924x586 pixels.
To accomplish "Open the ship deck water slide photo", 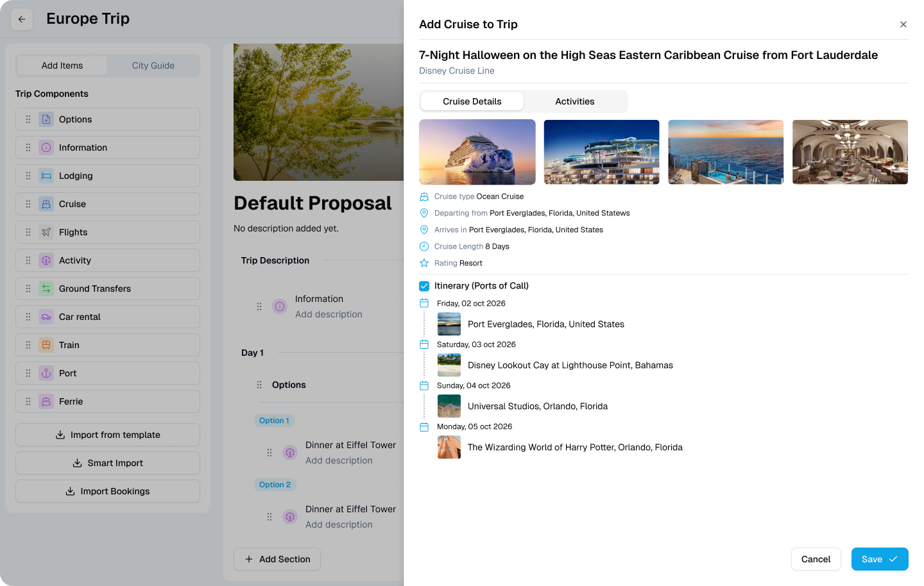I will point(602,152).
